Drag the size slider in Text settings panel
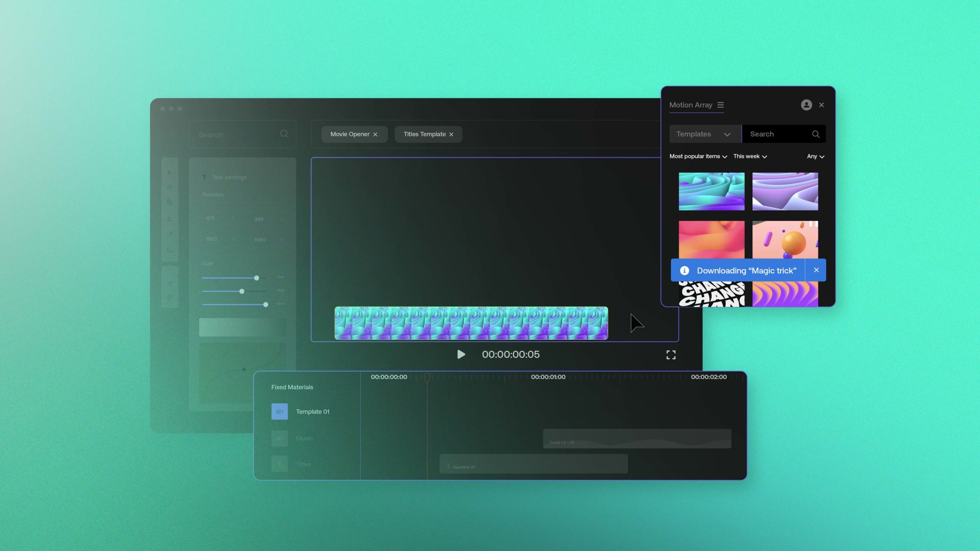The image size is (980, 551). [256, 278]
